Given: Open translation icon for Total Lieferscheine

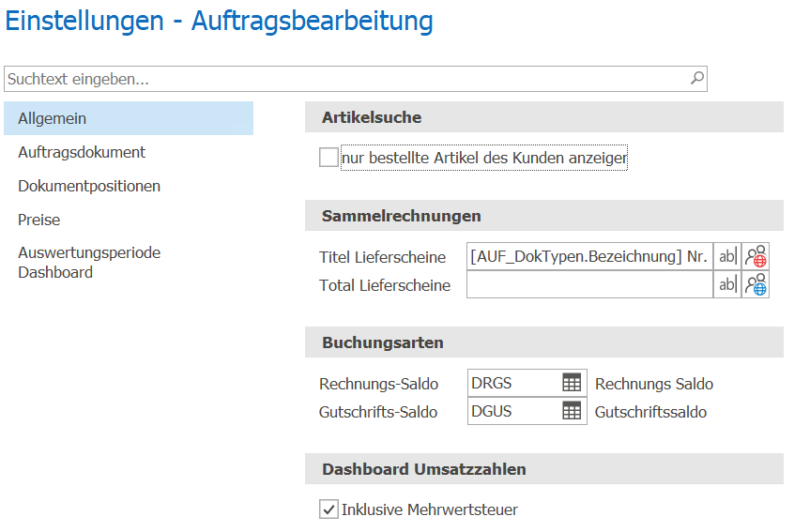Looking at the screenshot, I should [x=756, y=284].
